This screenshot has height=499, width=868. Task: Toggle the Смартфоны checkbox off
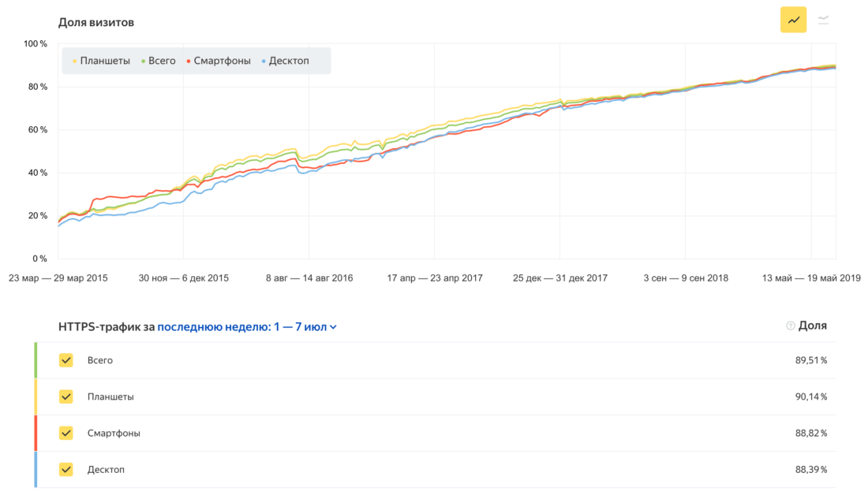coord(66,433)
